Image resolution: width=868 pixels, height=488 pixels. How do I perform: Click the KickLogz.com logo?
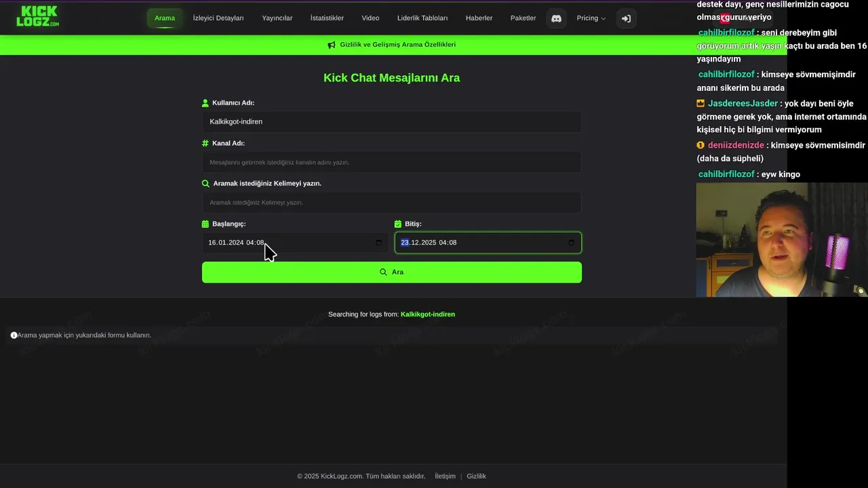tap(38, 16)
